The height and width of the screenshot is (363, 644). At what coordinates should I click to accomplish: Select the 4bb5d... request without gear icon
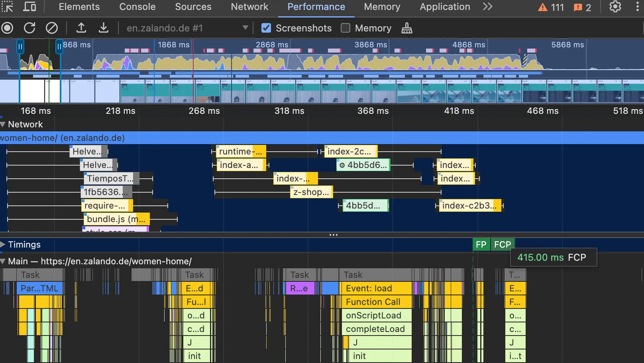click(x=365, y=205)
